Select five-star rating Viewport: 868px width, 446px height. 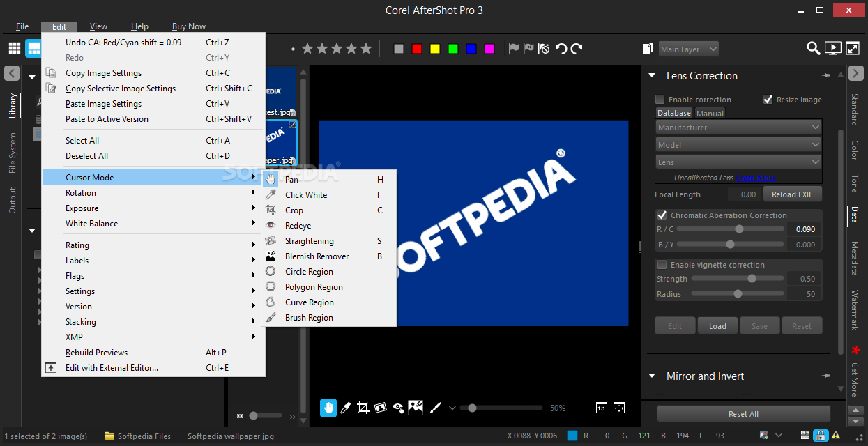coord(367,49)
